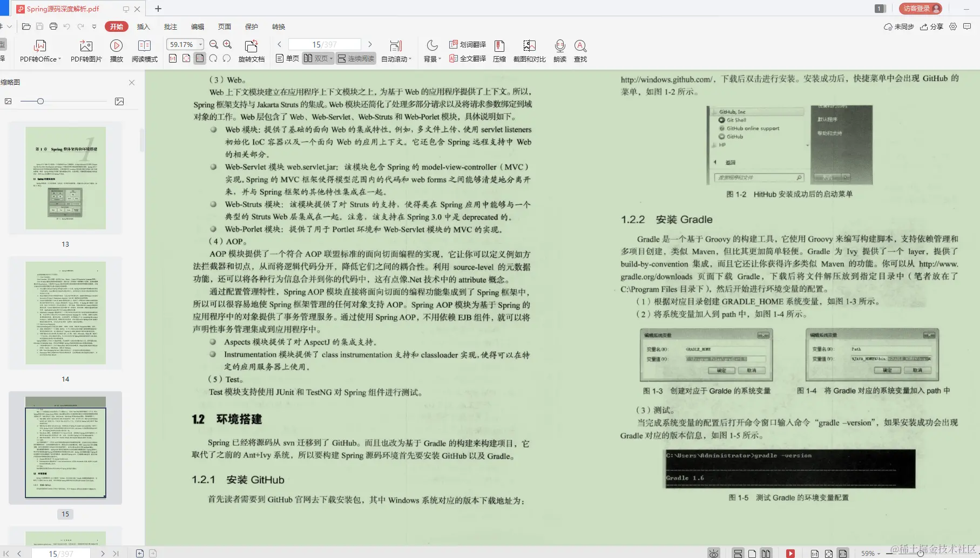Open the 截图和对比 screenshot tool
Screen dimensions: 980x558
pyautogui.click(x=530, y=51)
